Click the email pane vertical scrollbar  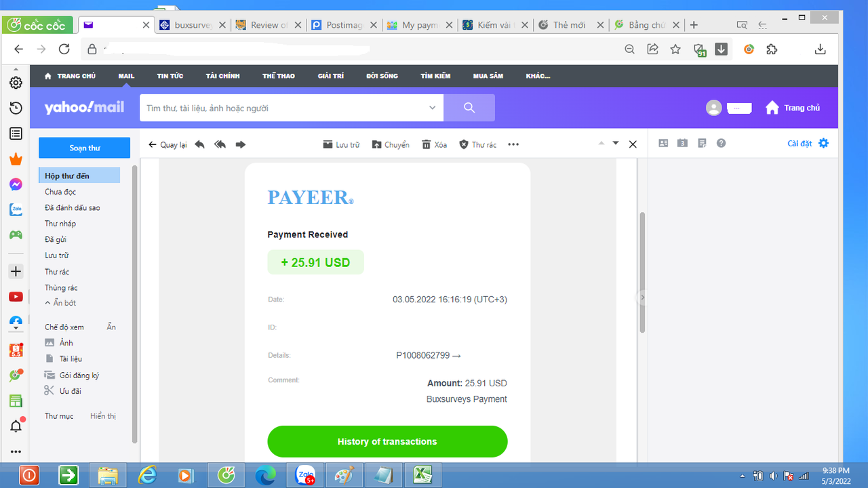642,271
